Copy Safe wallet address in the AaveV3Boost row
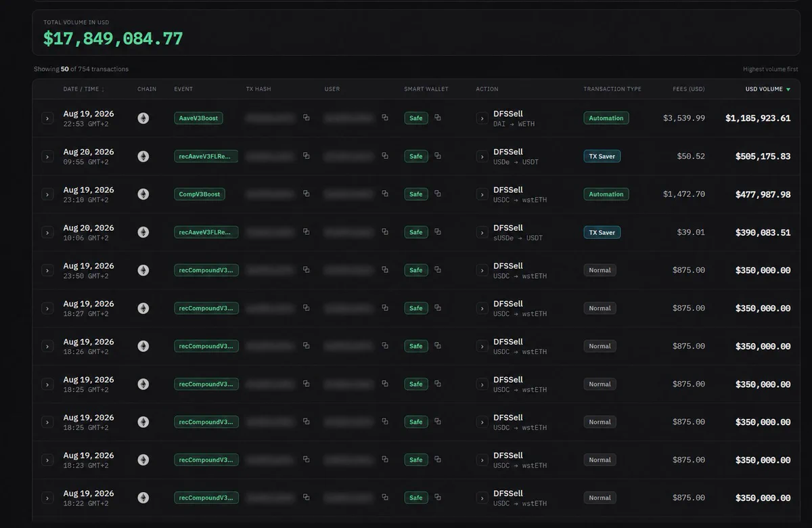Screen dimensions: 812x528 click(x=438, y=118)
